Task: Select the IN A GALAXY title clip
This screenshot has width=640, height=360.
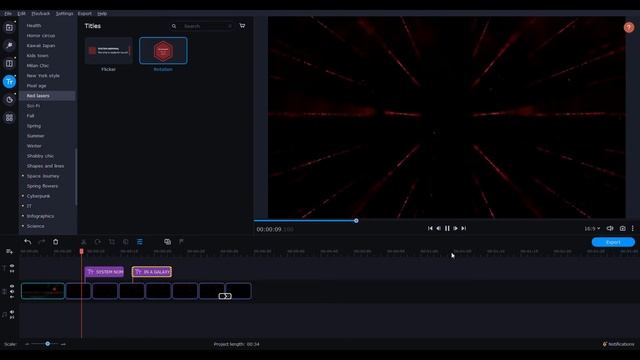Action: pyautogui.click(x=152, y=272)
